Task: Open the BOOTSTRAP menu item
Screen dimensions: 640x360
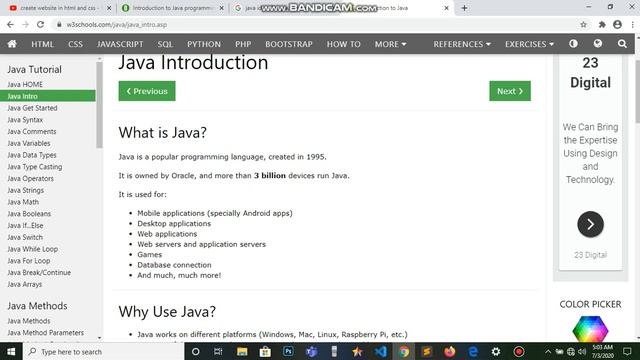Action: [289, 44]
